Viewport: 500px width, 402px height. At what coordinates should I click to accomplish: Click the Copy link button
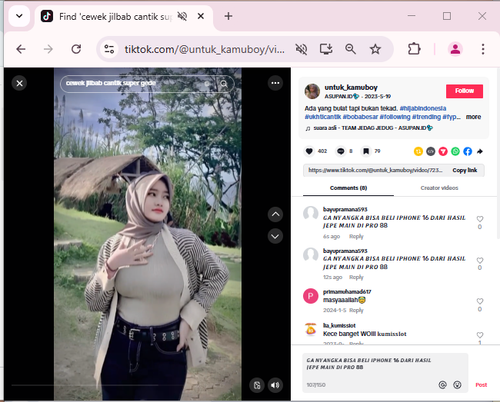[x=465, y=170]
